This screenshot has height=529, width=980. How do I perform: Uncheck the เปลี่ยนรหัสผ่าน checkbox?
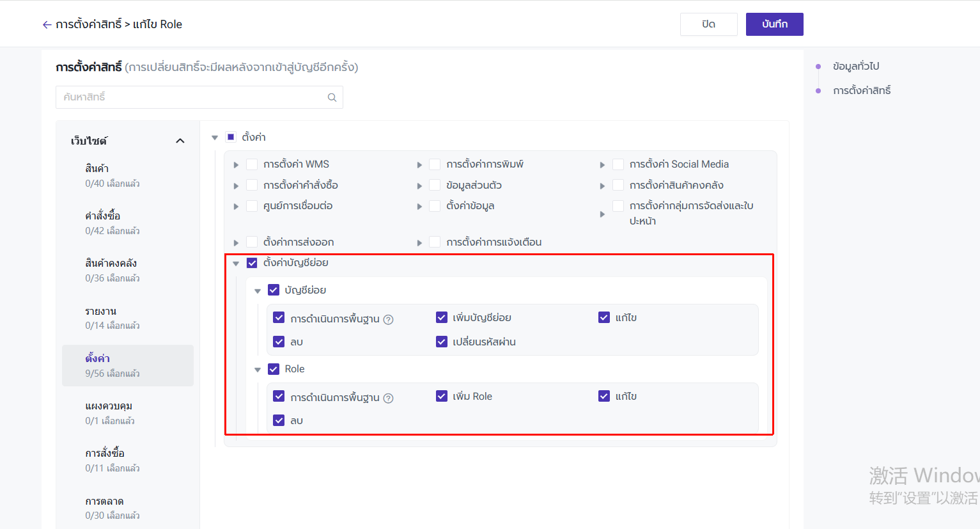click(x=442, y=342)
